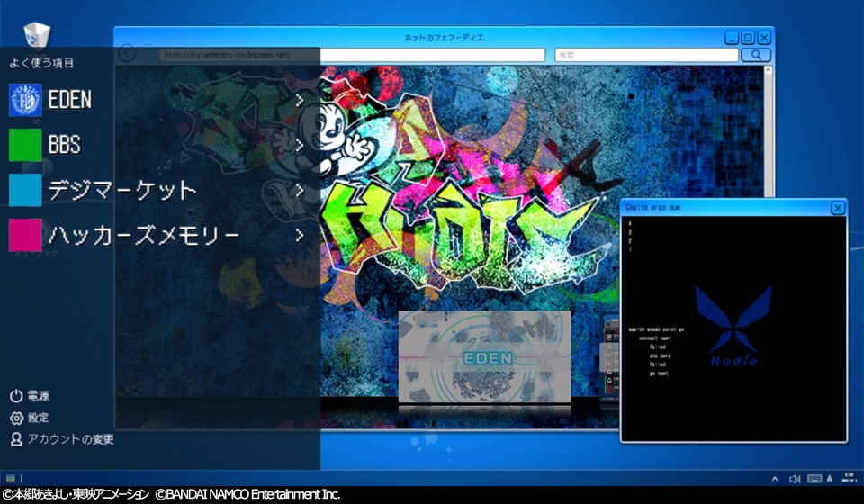Click アカウントの変更 to switch accounts

62,439
